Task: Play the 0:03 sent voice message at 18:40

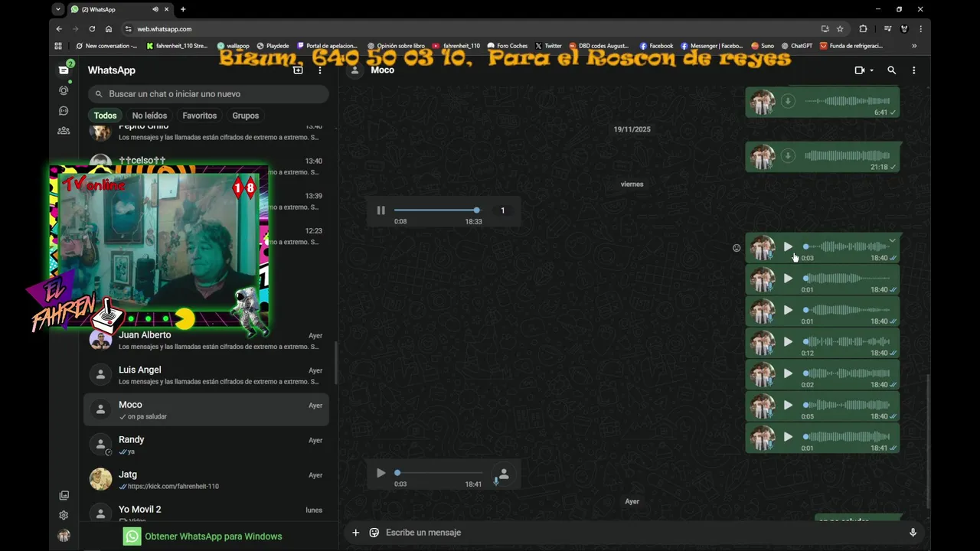Action: point(788,246)
